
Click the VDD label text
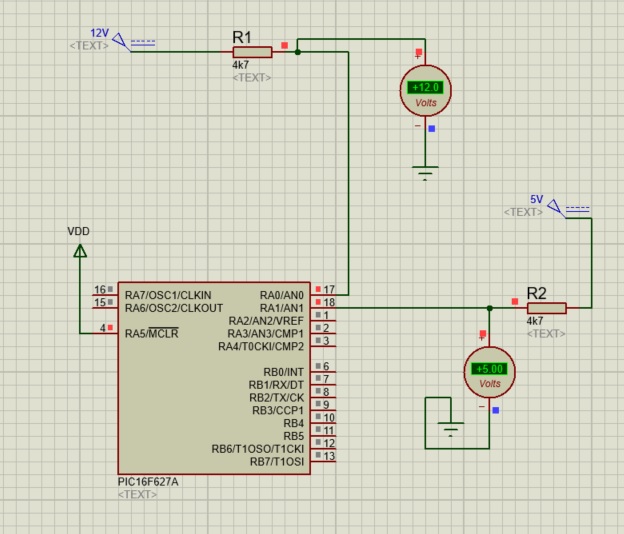point(78,231)
